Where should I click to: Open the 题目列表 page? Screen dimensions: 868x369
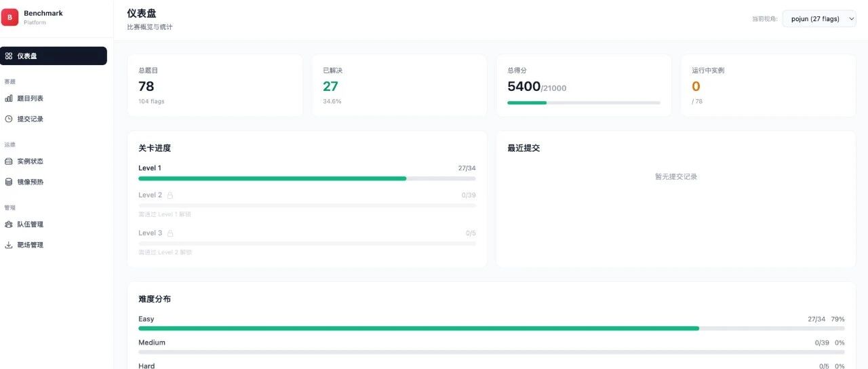coord(54,98)
